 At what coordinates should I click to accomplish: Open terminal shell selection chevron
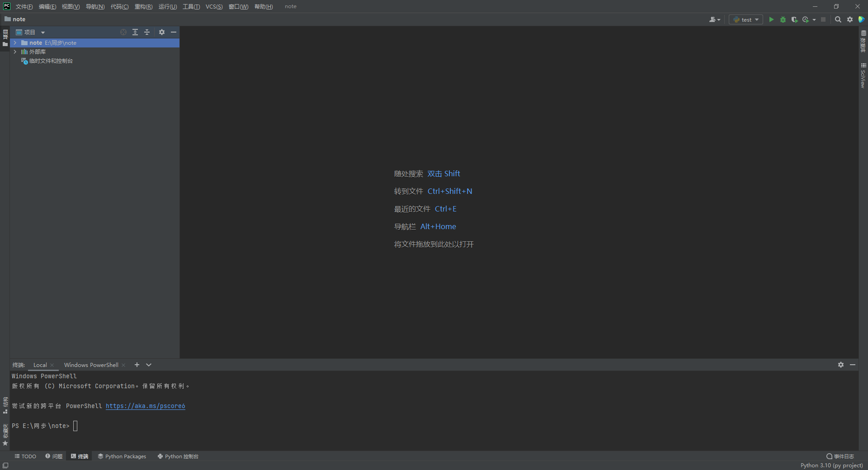(149, 365)
